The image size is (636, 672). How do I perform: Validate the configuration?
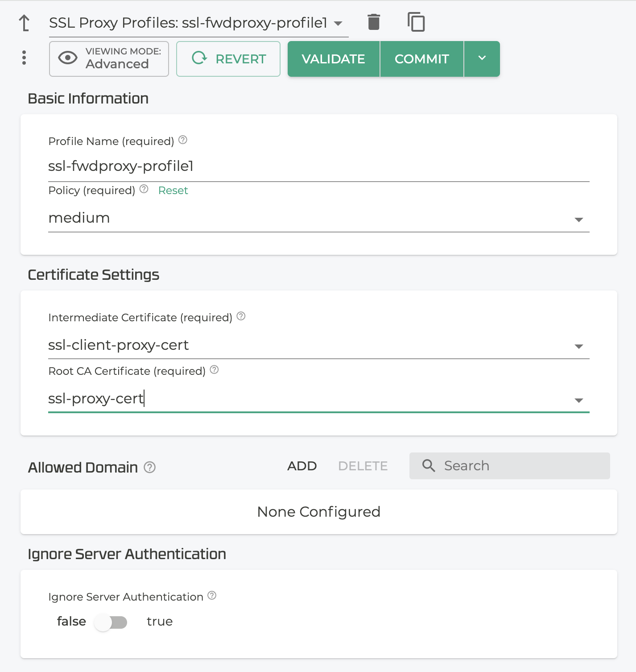pyautogui.click(x=334, y=59)
